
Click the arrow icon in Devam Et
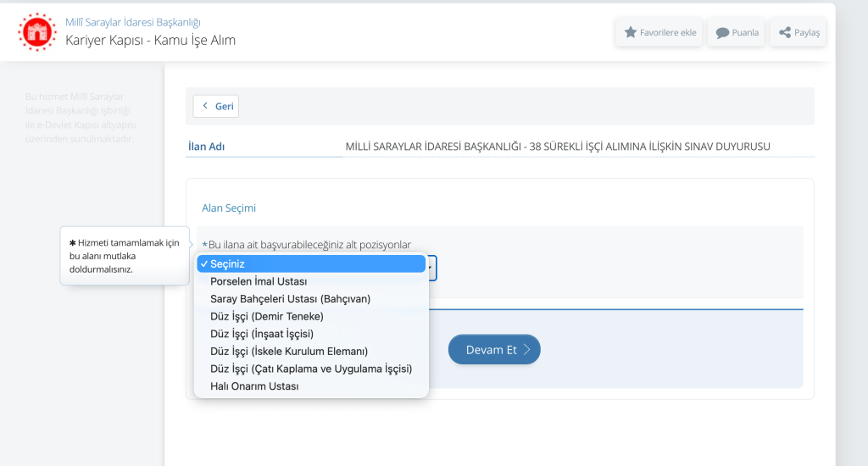[526, 349]
